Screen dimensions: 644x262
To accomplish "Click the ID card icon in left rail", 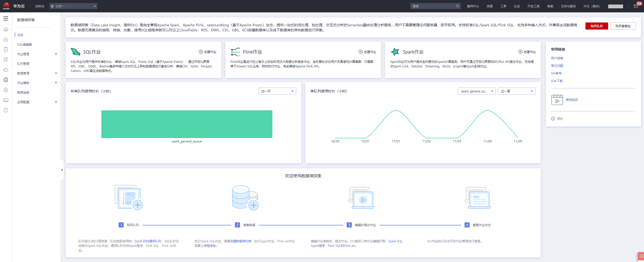I will tap(6, 100).
